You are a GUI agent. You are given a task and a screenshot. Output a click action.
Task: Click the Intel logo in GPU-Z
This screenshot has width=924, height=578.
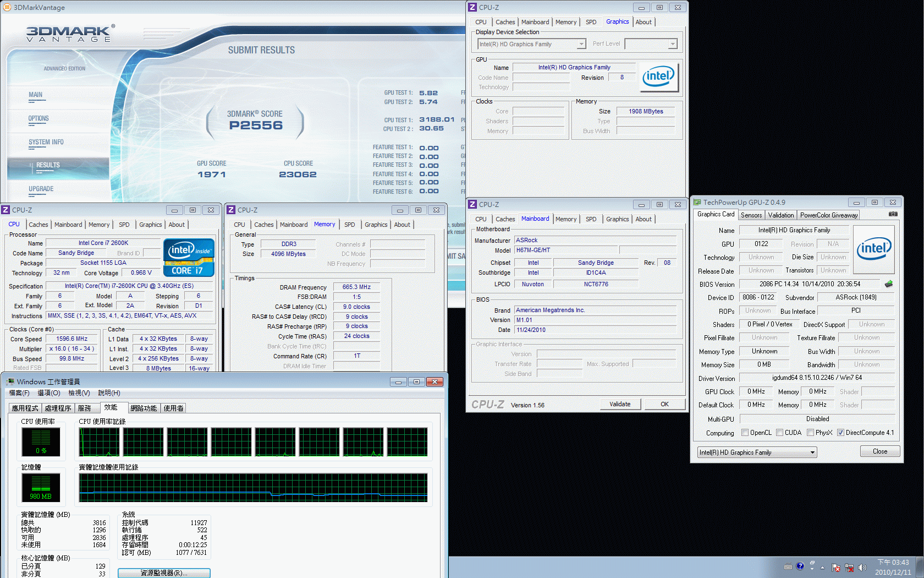(x=873, y=249)
